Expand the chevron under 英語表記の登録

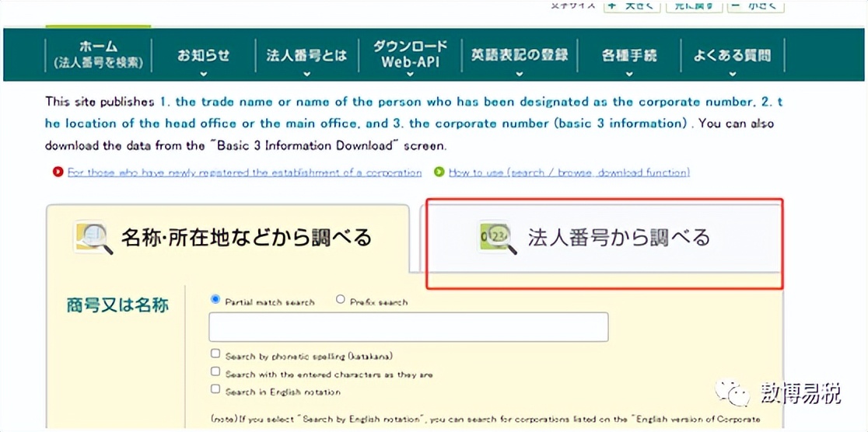520,74
